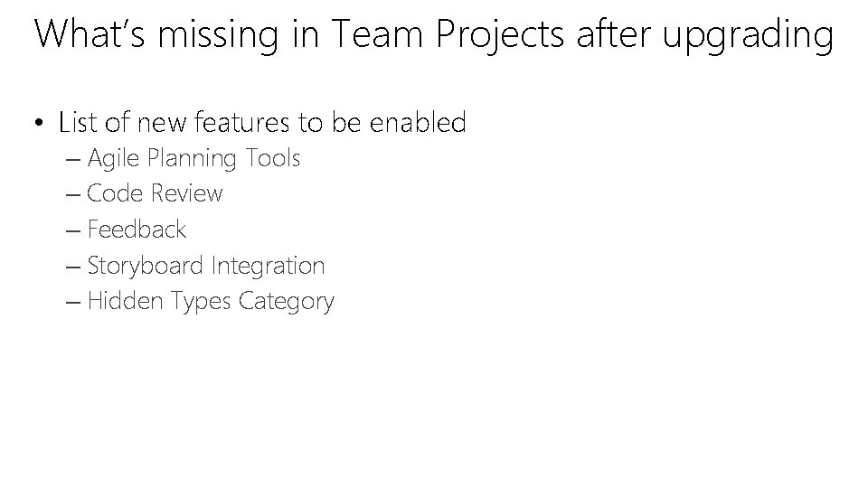
Task: Click the word "missing" in the slide title
Action: click(x=218, y=36)
